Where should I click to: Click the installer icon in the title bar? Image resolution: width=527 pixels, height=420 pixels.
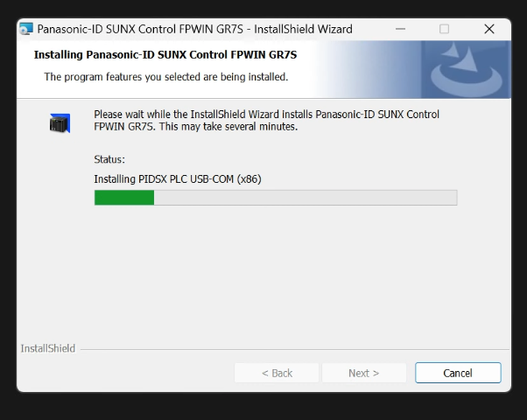click(26, 29)
